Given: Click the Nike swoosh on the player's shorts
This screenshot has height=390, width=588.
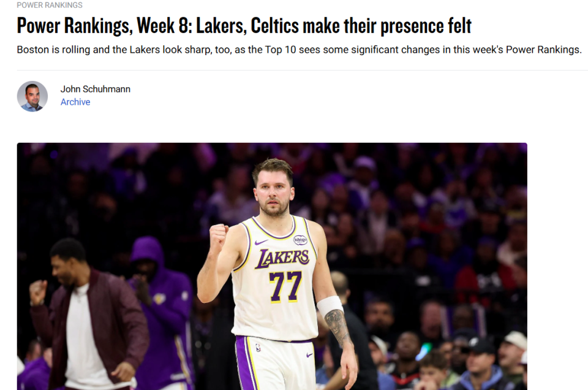Looking at the screenshot, I should click(x=309, y=354).
